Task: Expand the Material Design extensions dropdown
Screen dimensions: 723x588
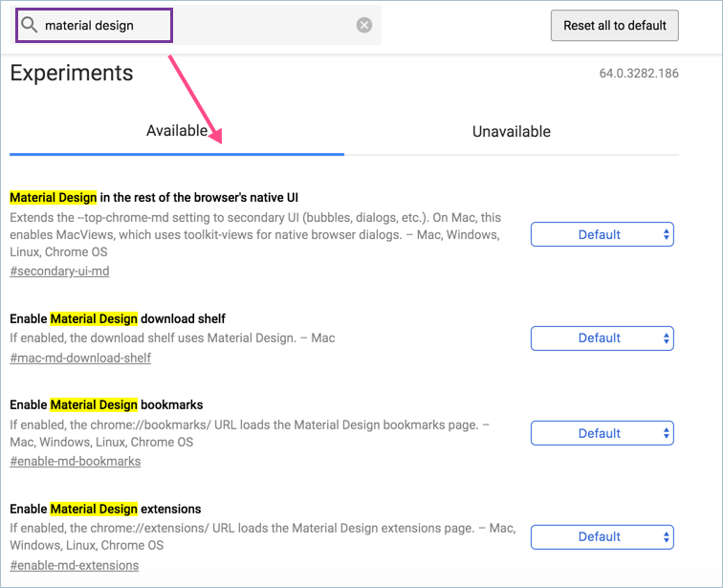Action: (x=602, y=536)
